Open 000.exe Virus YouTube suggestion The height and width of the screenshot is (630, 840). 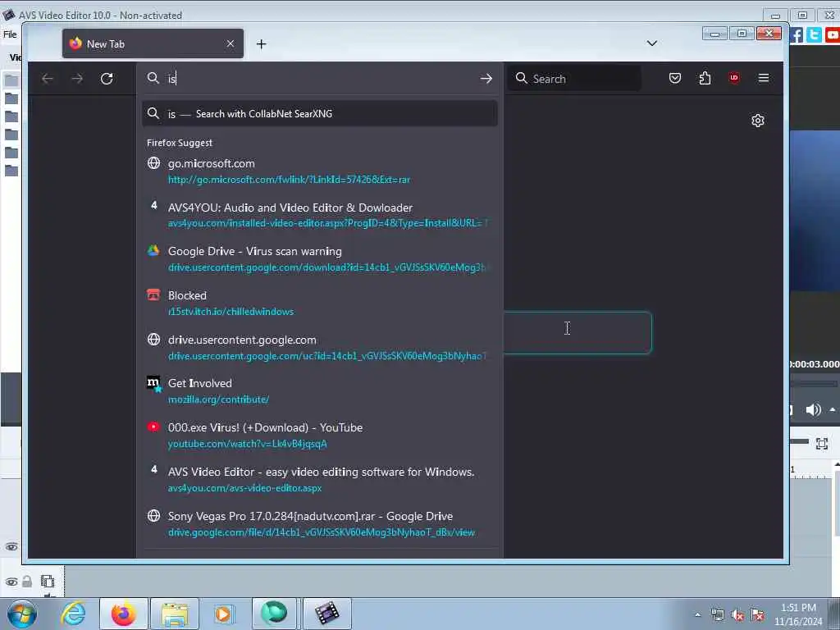click(319, 435)
